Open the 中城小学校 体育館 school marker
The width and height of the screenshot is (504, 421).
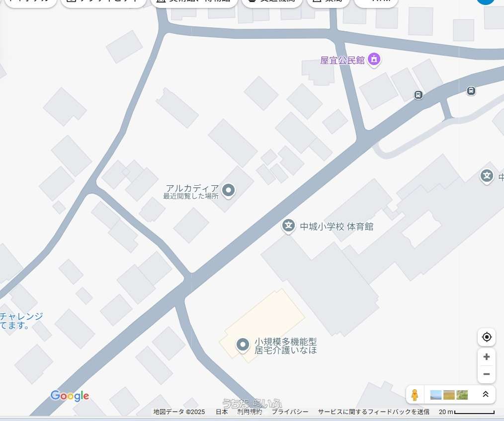[288, 226]
